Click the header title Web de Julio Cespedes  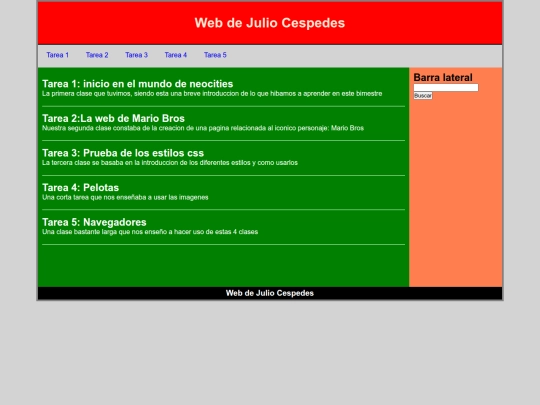(270, 23)
